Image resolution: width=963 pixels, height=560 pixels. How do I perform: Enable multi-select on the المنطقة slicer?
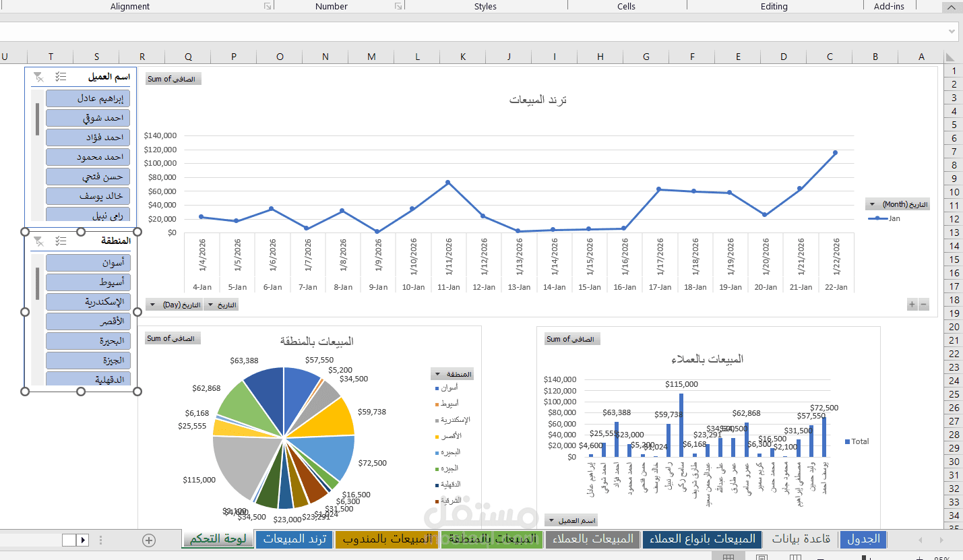click(61, 241)
